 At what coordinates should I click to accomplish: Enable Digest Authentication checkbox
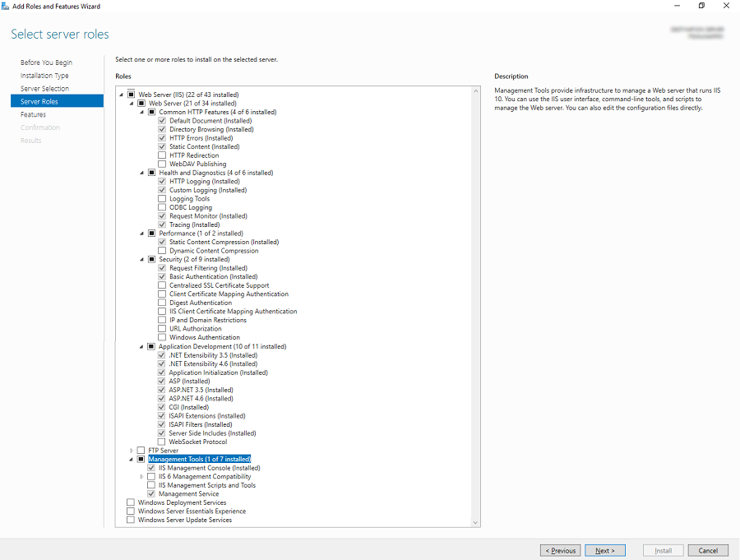(x=162, y=303)
